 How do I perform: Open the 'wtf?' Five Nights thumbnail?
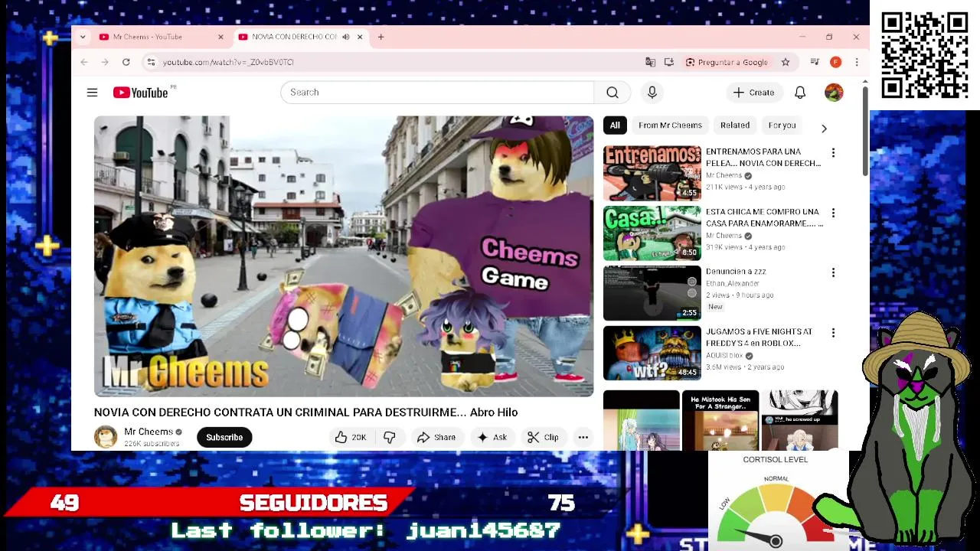coord(652,354)
